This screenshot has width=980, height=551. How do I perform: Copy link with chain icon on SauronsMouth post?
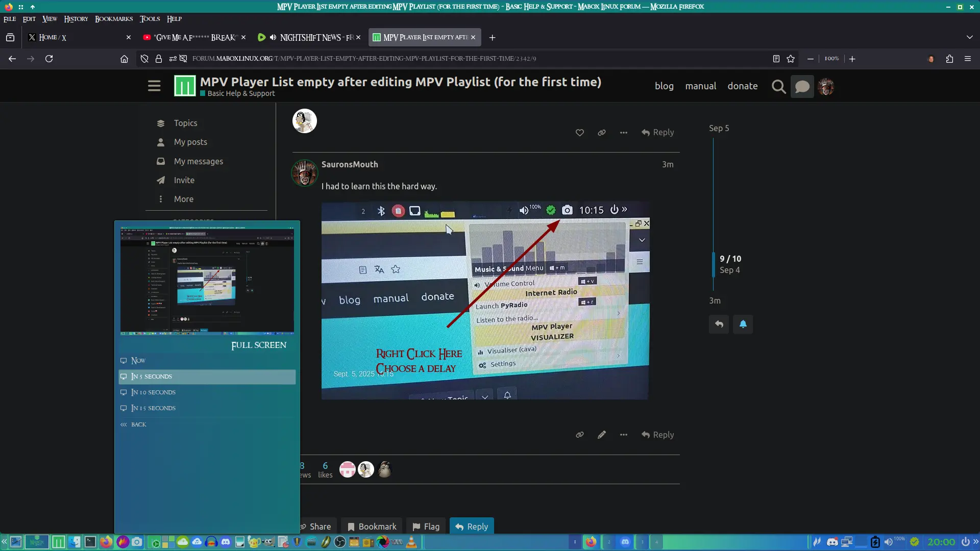pos(580,435)
